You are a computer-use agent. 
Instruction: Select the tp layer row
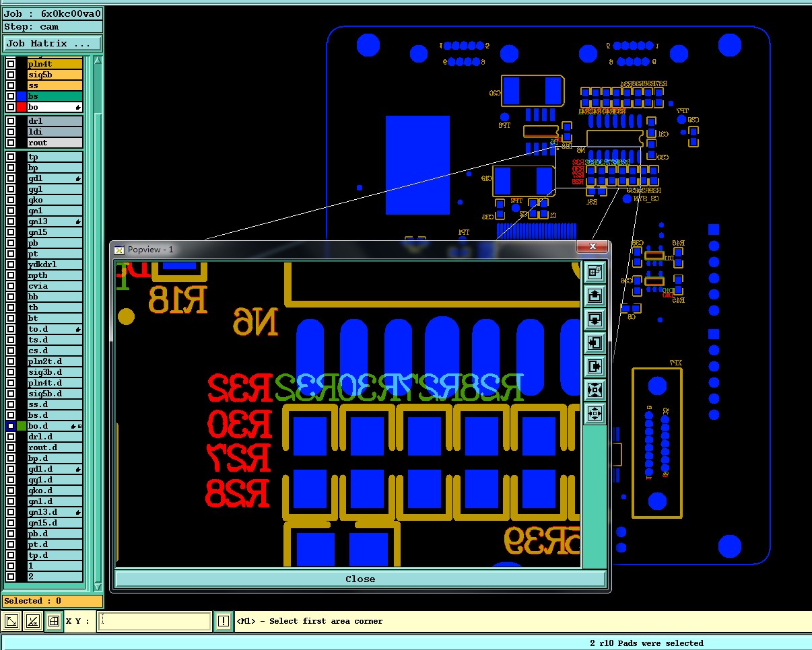click(55, 157)
